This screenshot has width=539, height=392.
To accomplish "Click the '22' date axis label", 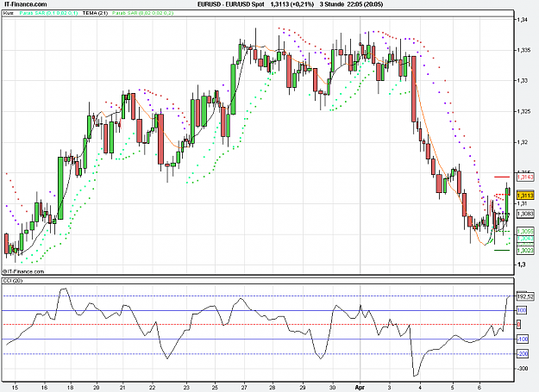I will point(153,387).
